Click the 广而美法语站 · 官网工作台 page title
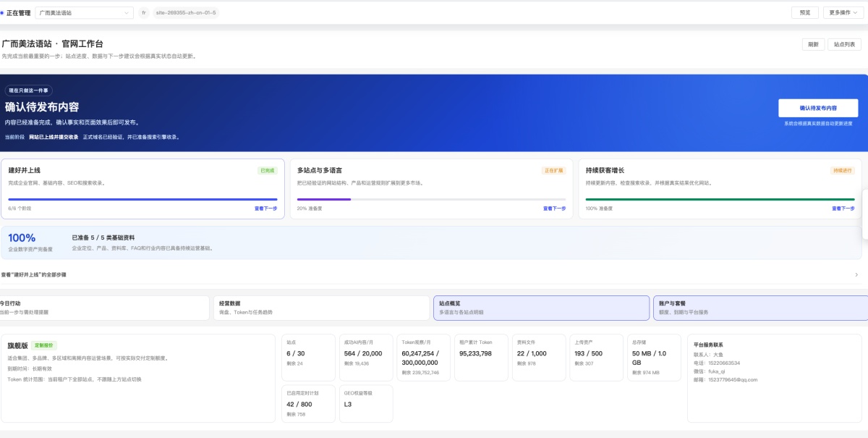 coord(52,44)
